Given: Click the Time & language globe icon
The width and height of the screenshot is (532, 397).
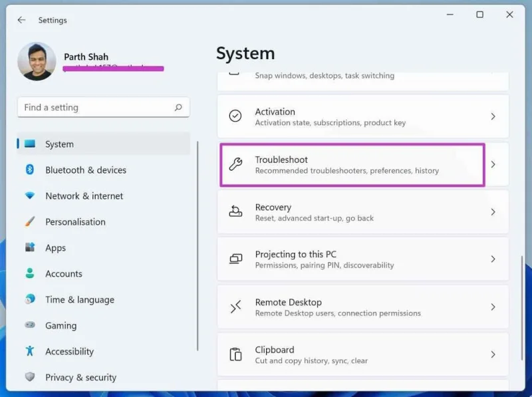Looking at the screenshot, I should tap(30, 299).
